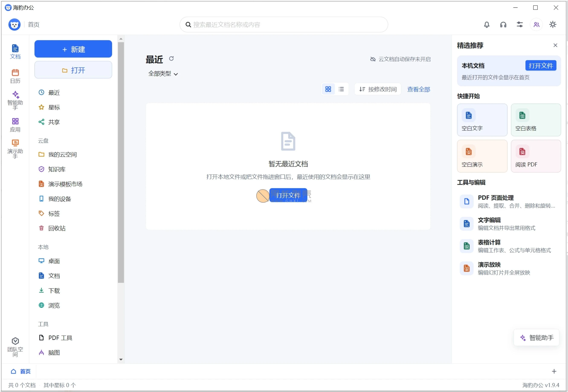This screenshot has height=392, width=568.
Task: Click sidebar scrollbar down arrow
Action: click(121, 359)
